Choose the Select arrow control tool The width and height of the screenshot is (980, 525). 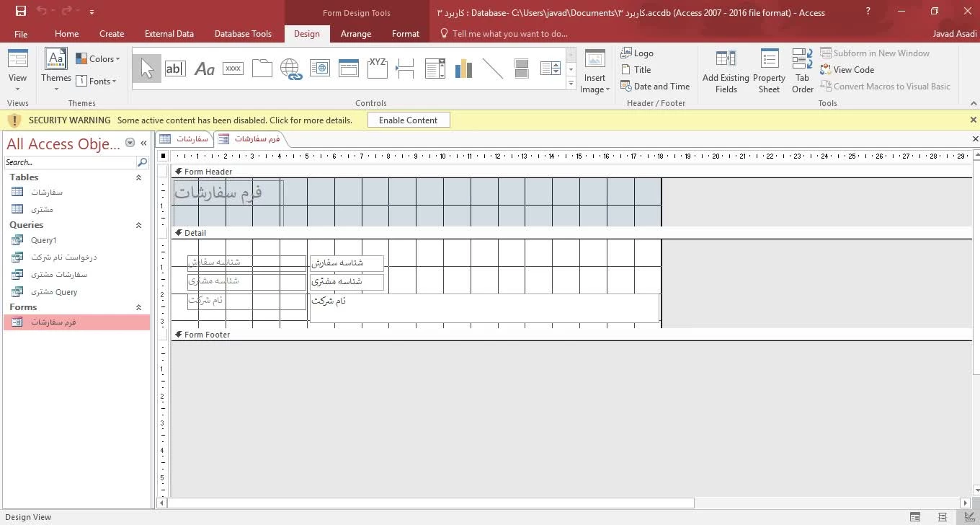pyautogui.click(x=147, y=69)
